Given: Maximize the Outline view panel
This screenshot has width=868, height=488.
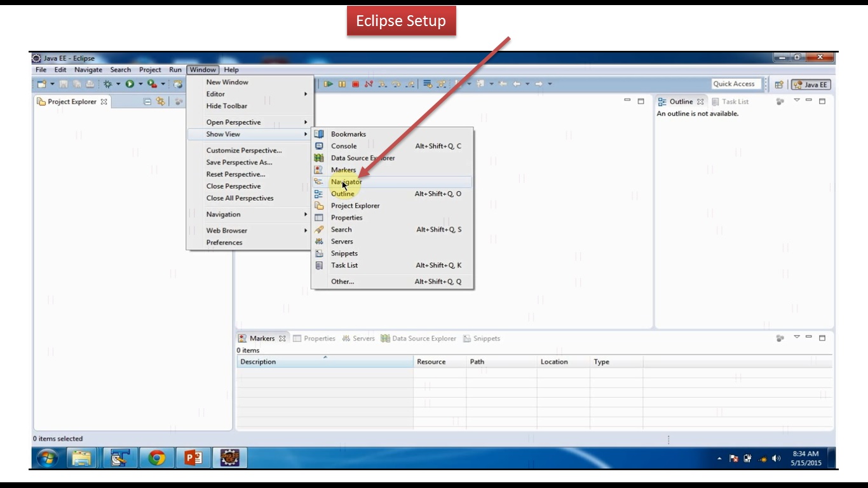Looking at the screenshot, I should (822, 101).
